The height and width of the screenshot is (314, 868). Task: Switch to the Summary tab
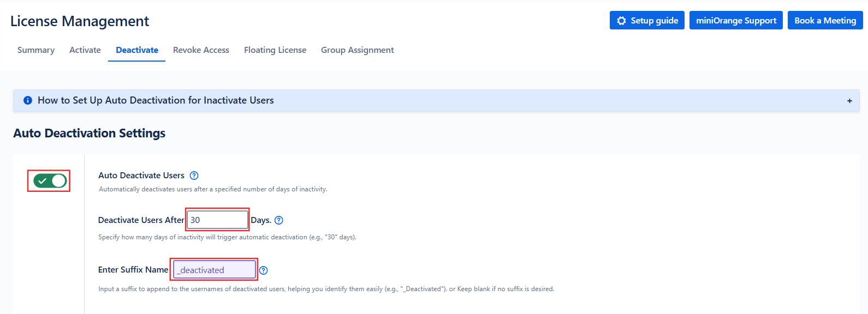tap(36, 50)
